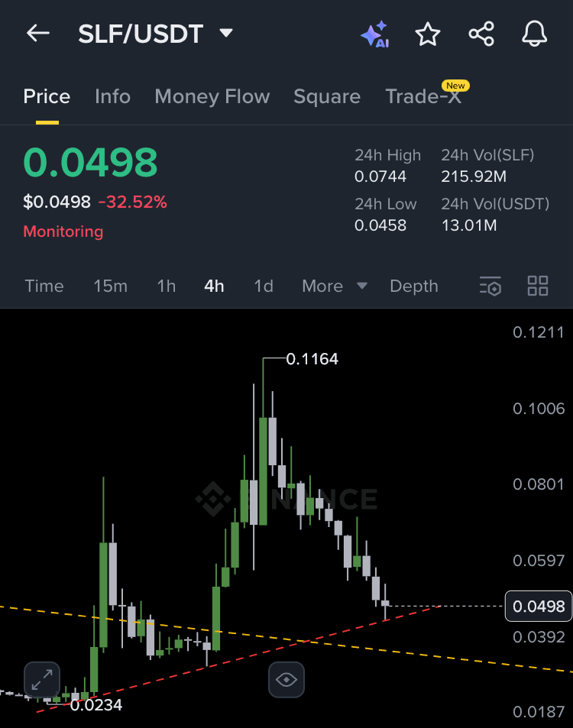Image resolution: width=573 pixels, height=728 pixels.
Task: Tap the red Monitoring tag
Action: [63, 231]
